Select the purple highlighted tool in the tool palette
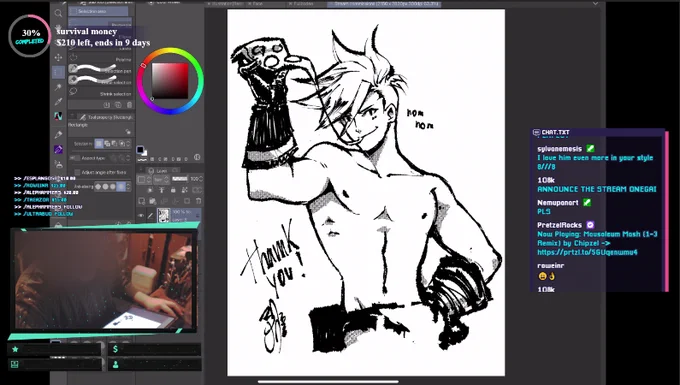The height and width of the screenshot is (385, 680). tap(58, 150)
